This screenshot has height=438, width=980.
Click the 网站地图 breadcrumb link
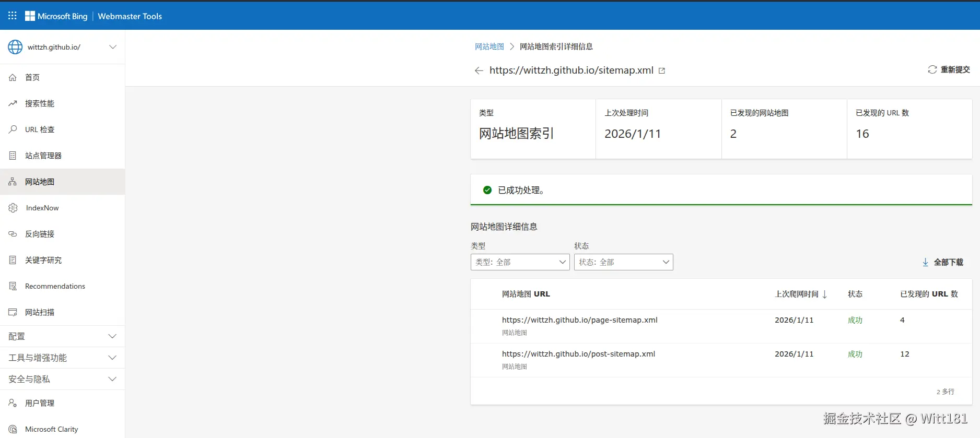click(x=489, y=46)
